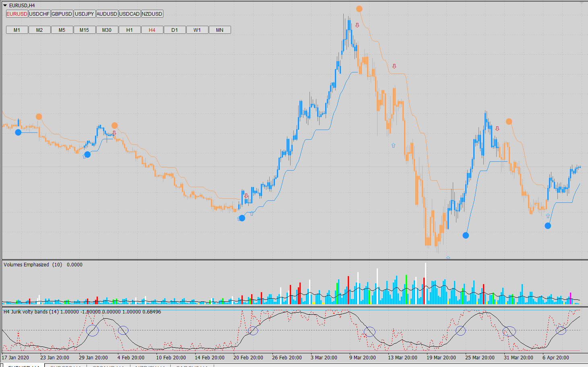The width and height of the screenshot is (588, 367).
Task: Switch chart to USDCHF symbol
Action: 39,14
